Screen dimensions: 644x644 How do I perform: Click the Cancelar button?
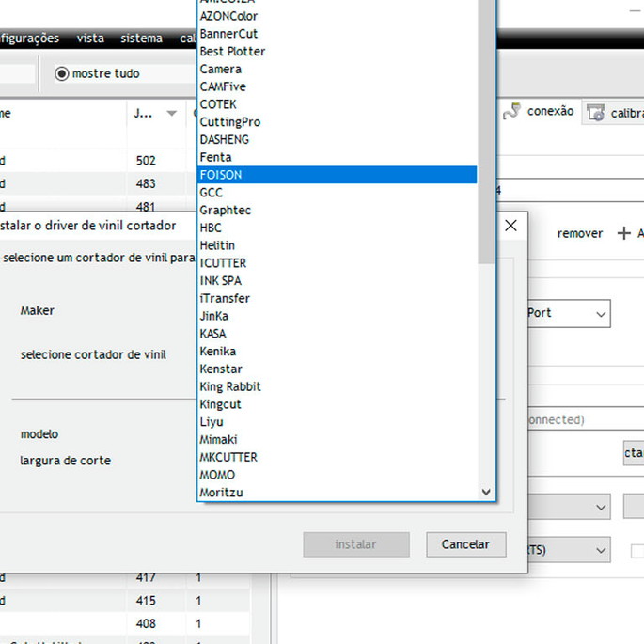[x=465, y=544]
